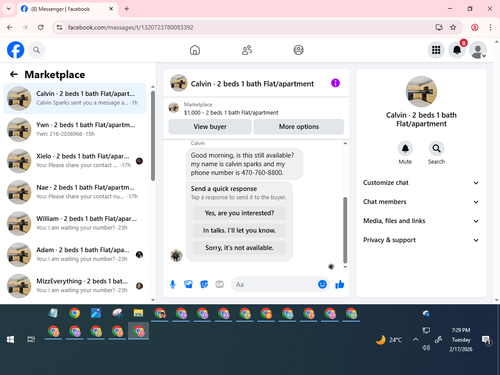Open the clock showing 7:29 PM
Screen dimensions: 500x375
461,340
